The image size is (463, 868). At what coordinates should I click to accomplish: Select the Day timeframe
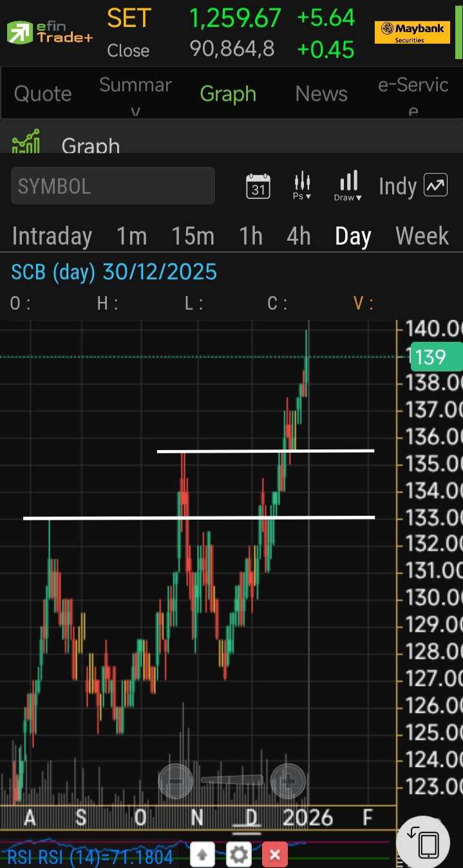tap(353, 236)
